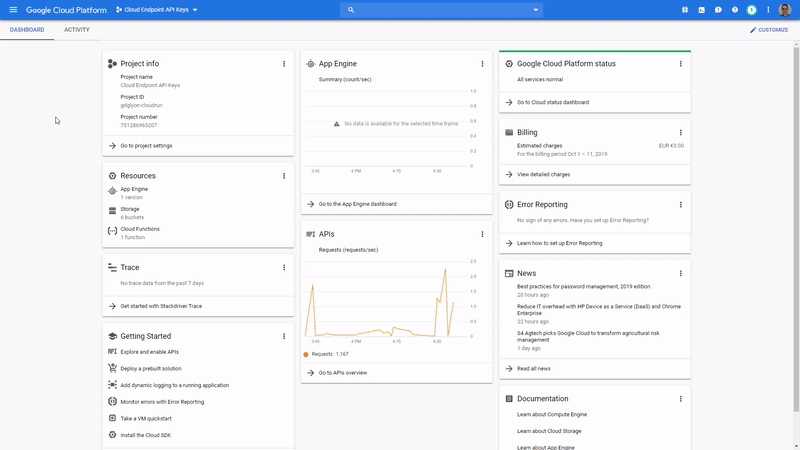Click the free trial gift icon
The width and height of the screenshot is (800, 450).
(685, 10)
